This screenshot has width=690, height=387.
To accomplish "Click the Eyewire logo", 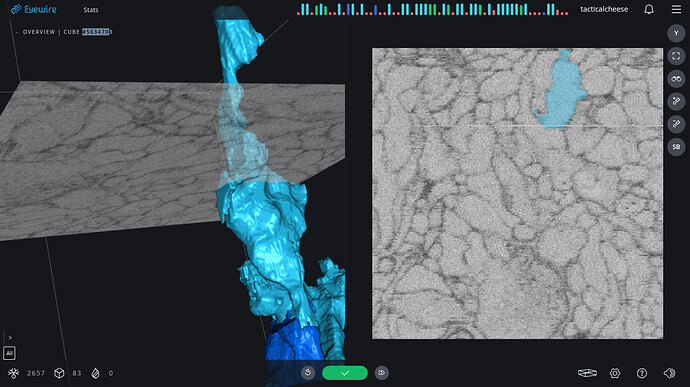I will tap(34, 9).
